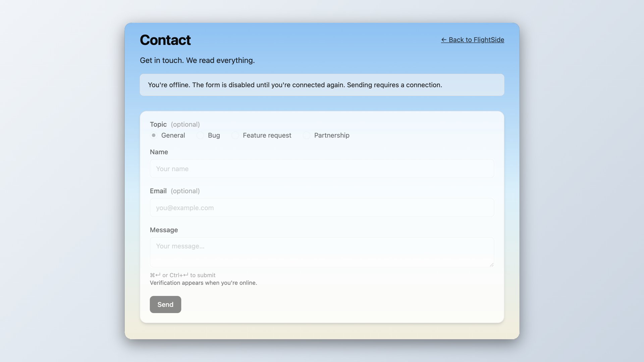
Task: Click the Name input field
Action: point(322,169)
